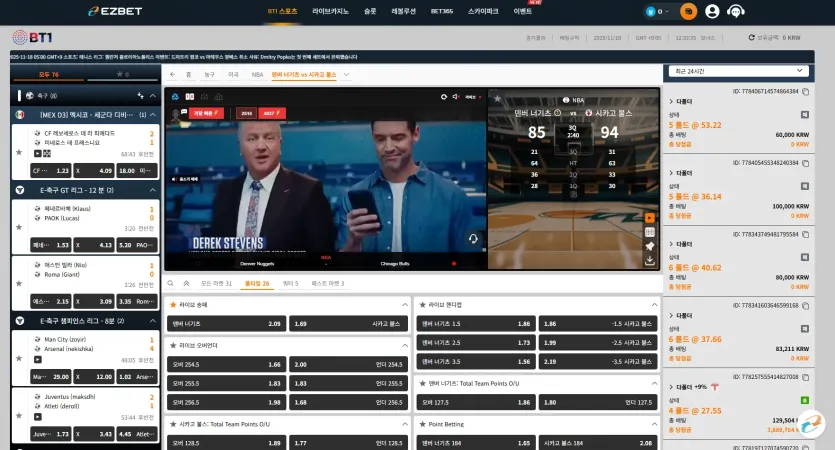
Task: Refresh the KRW balance
Action: pos(751,37)
